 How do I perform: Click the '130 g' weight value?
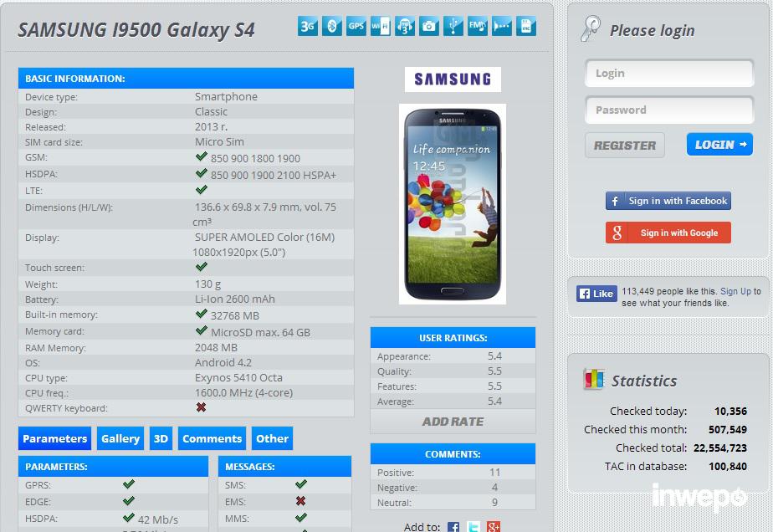pos(207,284)
